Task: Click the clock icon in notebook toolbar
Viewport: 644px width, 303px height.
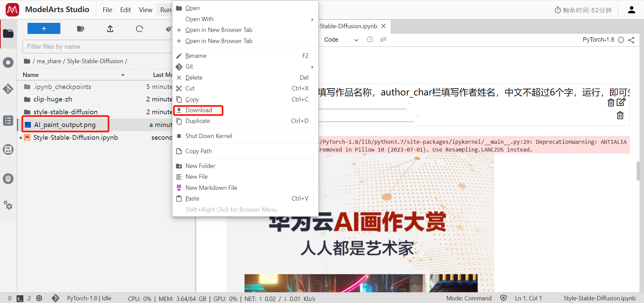Action: coord(370,39)
